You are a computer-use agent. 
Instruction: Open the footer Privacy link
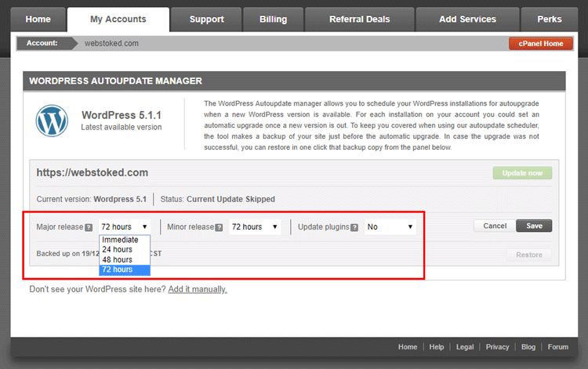pyautogui.click(x=497, y=347)
